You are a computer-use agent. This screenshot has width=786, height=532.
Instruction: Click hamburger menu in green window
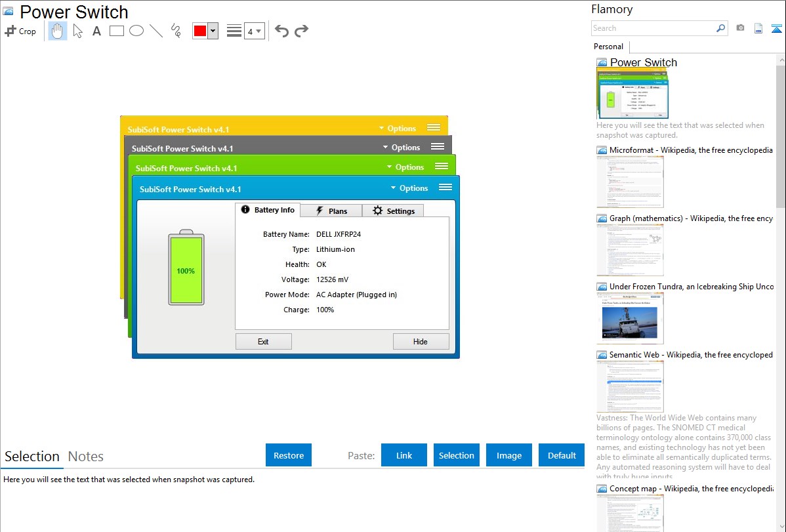[442, 167]
